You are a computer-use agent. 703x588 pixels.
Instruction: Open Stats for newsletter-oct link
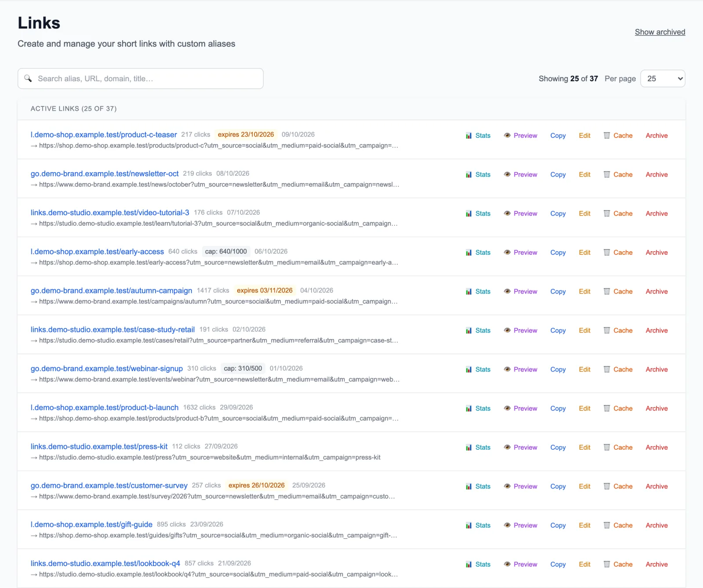click(478, 175)
